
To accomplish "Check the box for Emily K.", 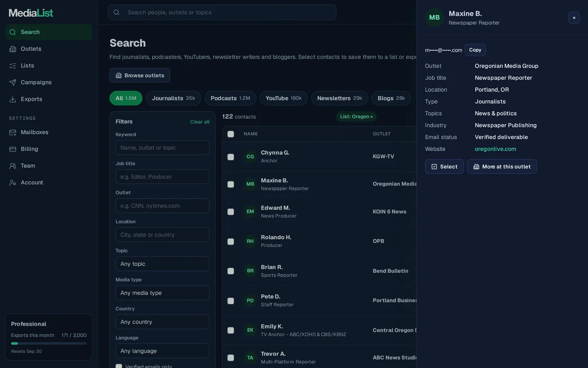I will pyautogui.click(x=231, y=330).
